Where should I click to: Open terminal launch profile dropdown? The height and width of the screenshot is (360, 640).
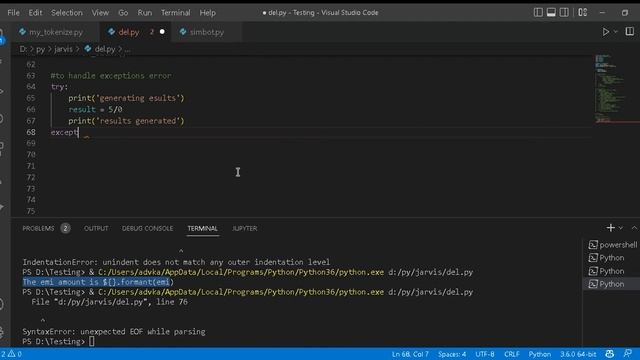point(620,228)
